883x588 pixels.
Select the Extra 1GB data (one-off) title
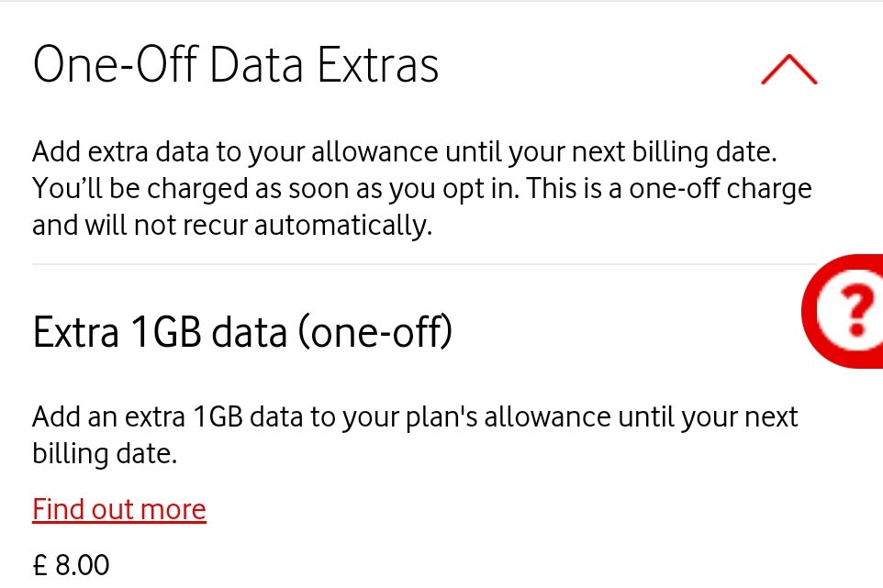242,331
